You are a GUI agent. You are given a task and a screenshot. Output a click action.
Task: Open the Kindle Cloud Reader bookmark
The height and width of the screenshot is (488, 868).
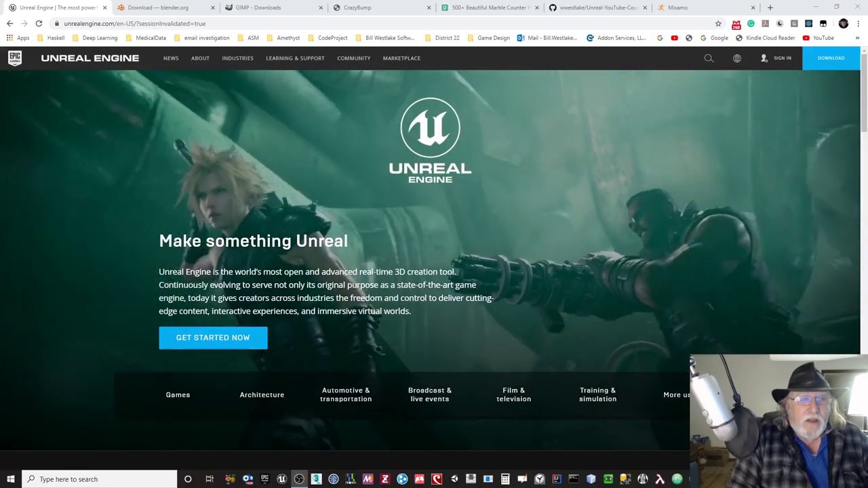coord(765,38)
